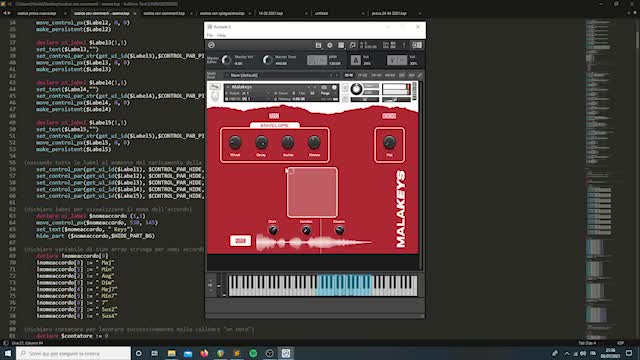The width and height of the screenshot is (640, 360).
Task: Click the Master Volume knob
Action: [x=227, y=60]
